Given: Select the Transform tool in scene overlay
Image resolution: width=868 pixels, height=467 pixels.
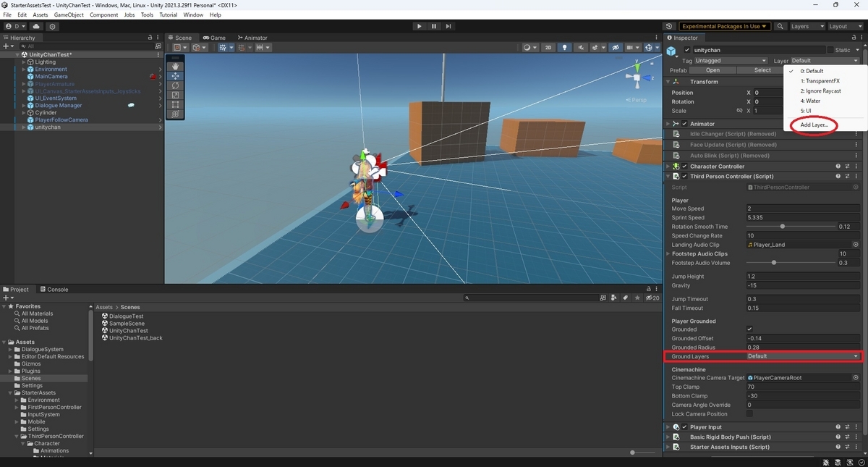Looking at the screenshot, I should coord(175,114).
